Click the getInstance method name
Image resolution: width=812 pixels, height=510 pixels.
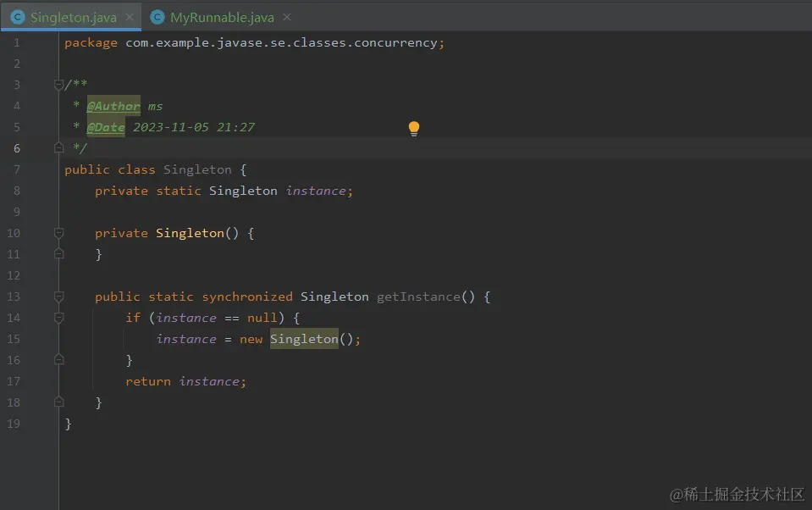[418, 297]
